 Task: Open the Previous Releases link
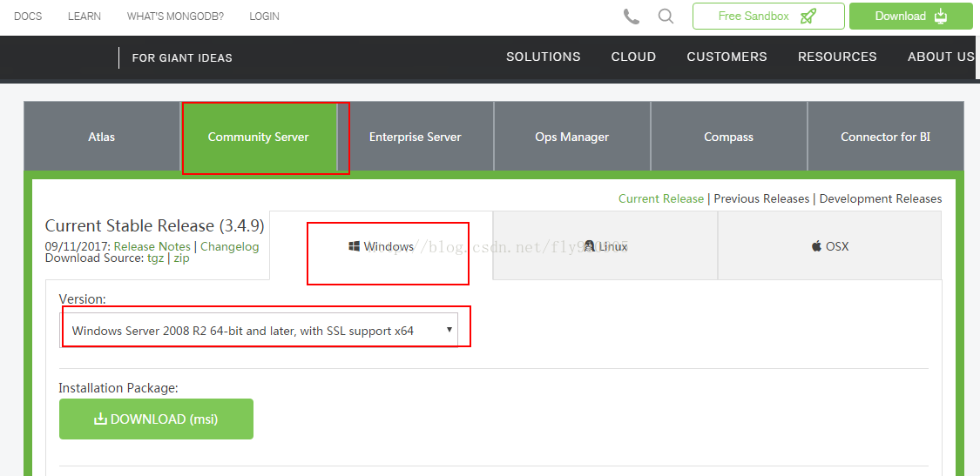(x=761, y=198)
